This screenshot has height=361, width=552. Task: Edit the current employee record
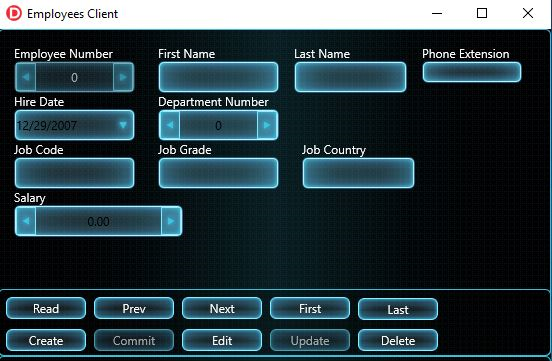222,340
